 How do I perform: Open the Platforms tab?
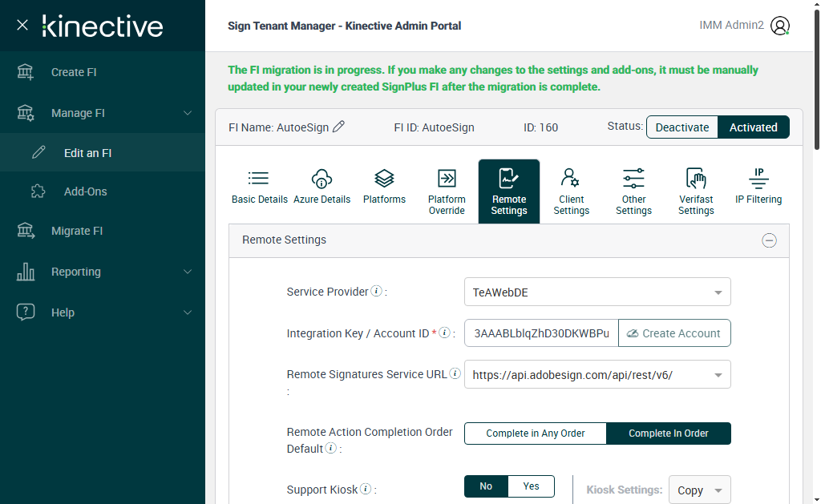pos(384,192)
